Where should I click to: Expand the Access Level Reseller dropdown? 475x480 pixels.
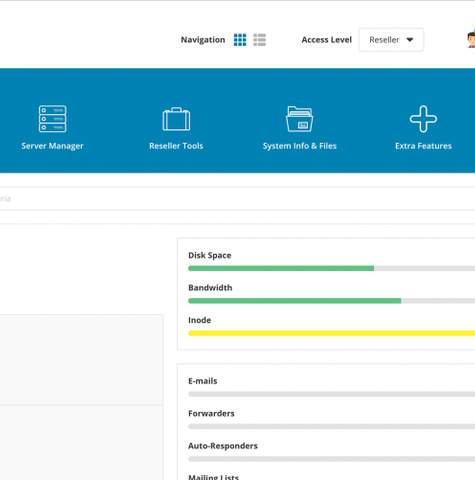click(x=391, y=40)
